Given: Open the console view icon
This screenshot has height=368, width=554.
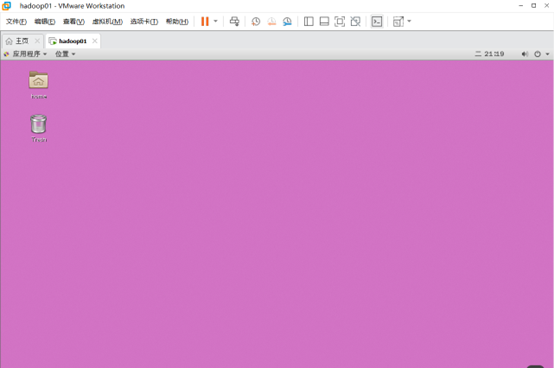Looking at the screenshot, I should pyautogui.click(x=377, y=22).
